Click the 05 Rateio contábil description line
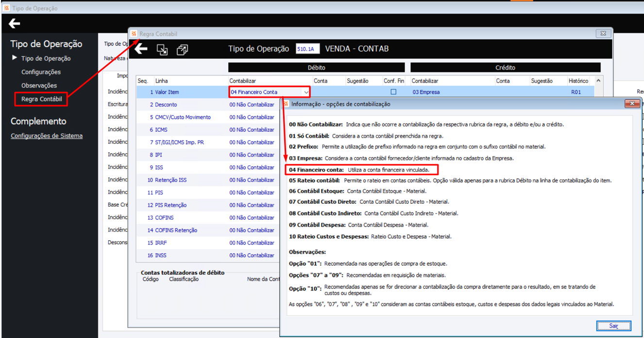Viewport: 644px width, 338px height. click(x=450, y=180)
